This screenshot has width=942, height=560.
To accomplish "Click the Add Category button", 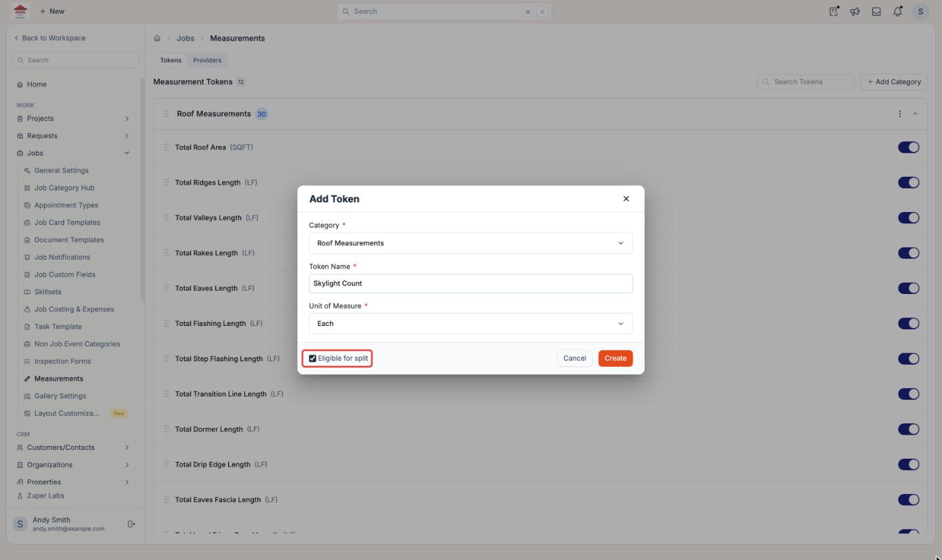I will point(894,82).
